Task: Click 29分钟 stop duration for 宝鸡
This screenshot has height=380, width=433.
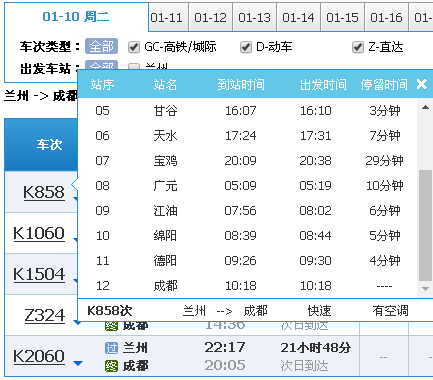Action: pyautogui.click(x=384, y=161)
